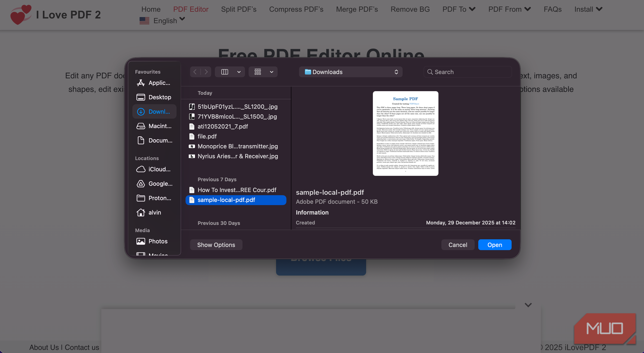Open the About Us link
The image size is (644, 353).
44,347
